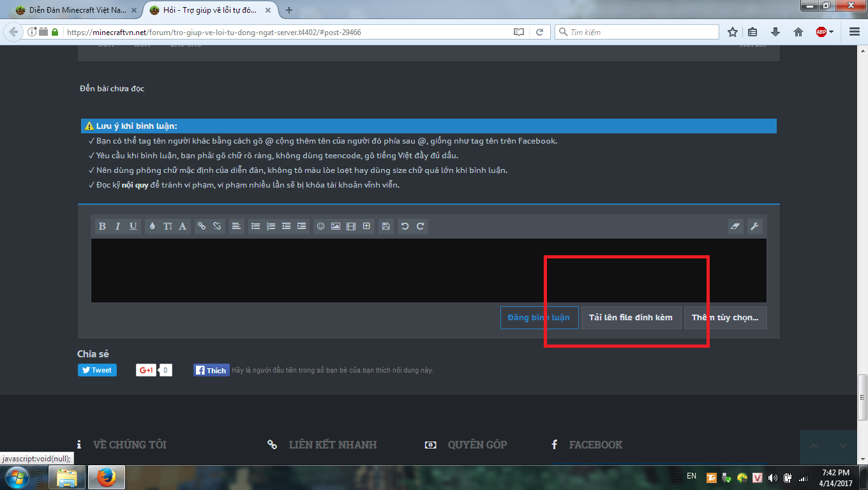The width and height of the screenshot is (868, 490).
Task: Go to the Firefox home page
Action: 798,32
